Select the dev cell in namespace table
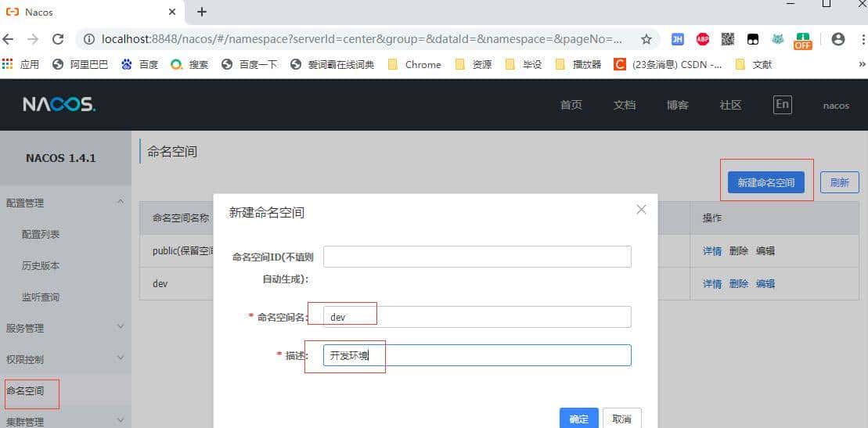 tap(160, 283)
